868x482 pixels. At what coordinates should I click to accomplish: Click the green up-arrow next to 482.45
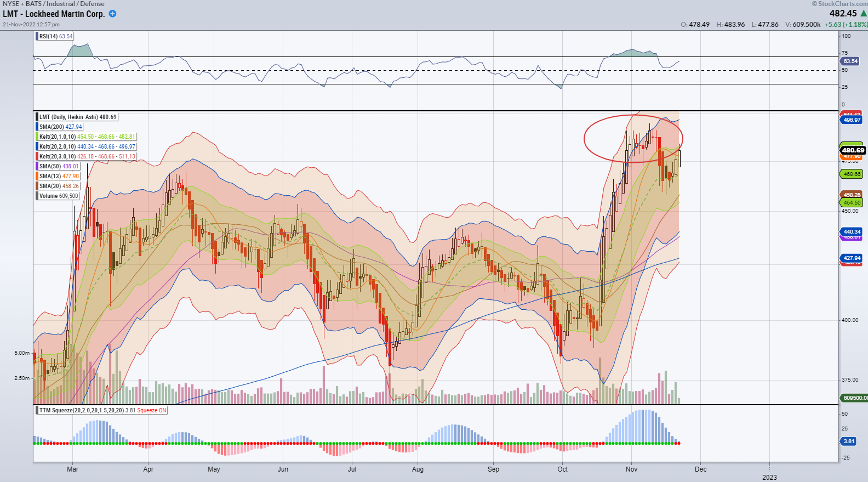pos(864,13)
